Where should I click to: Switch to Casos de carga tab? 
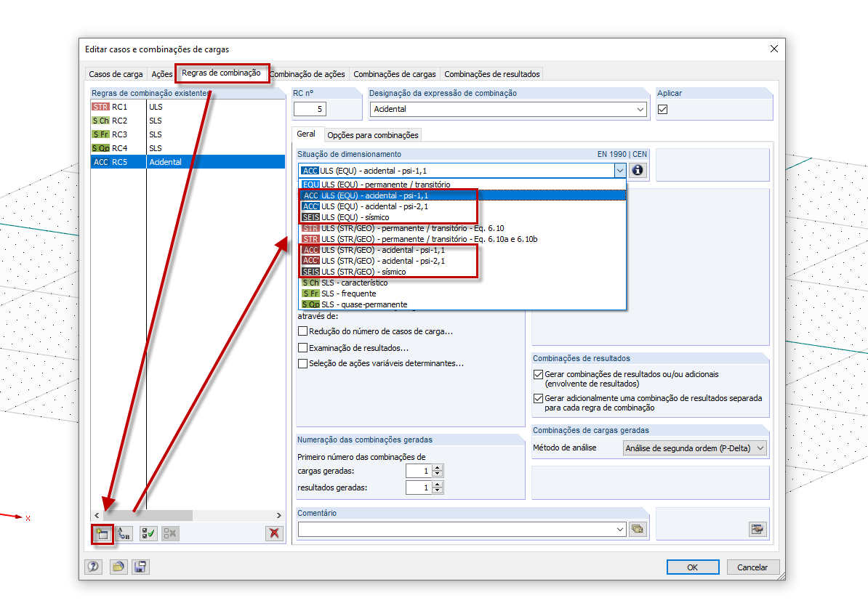116,74
